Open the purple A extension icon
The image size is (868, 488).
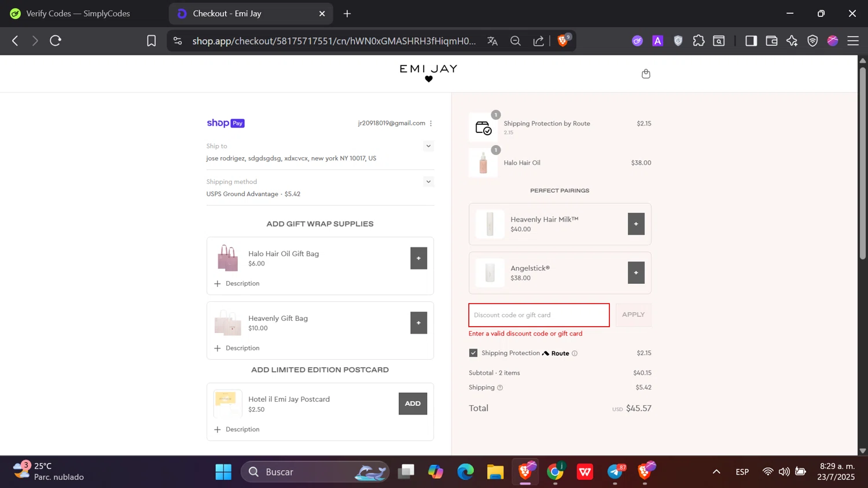pyautogui.click(x=657, y=40)
